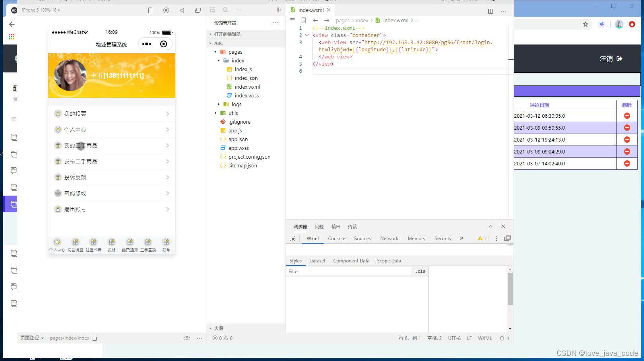This screenshot has height=361, width=644.
Task: Tap 密码修改 in the simulator
Action: (x=112, y=193)
